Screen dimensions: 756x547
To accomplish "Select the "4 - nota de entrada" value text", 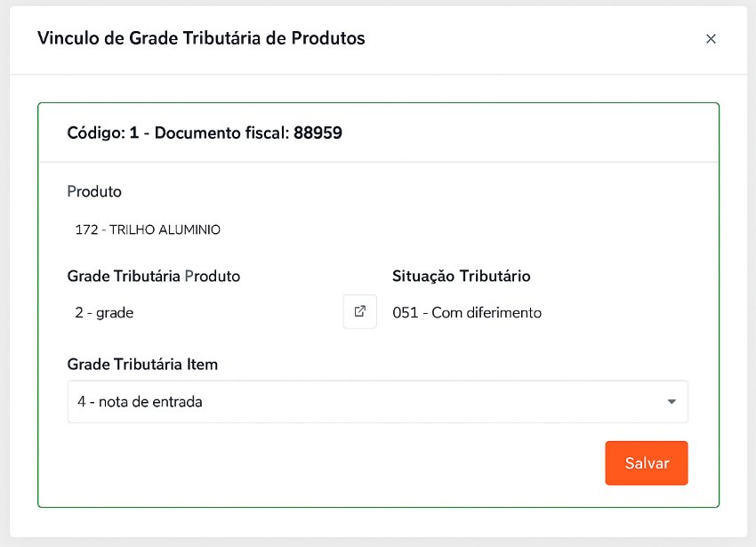I will [x=140, y=402].
